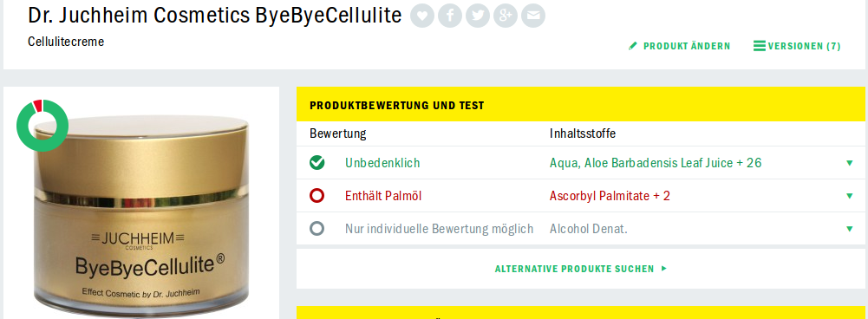Click the red circle beside Enthält Palmöl

click(x=317, y=196)
